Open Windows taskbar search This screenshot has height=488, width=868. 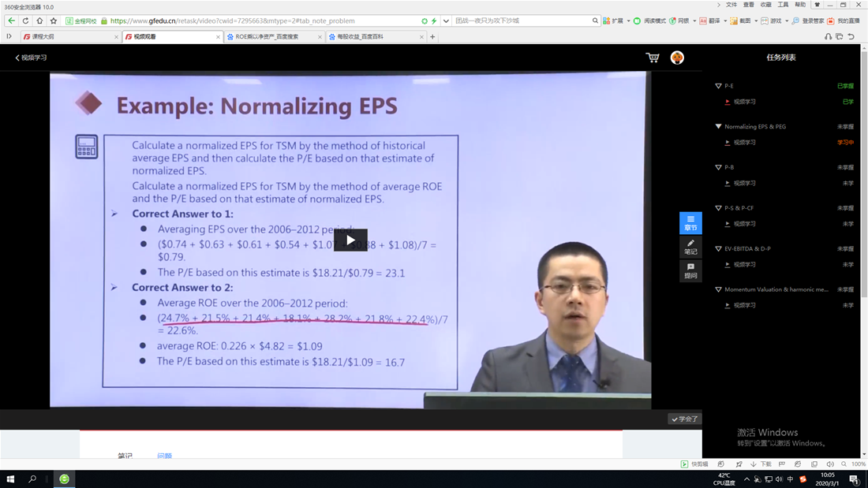(x=32, y=479)
